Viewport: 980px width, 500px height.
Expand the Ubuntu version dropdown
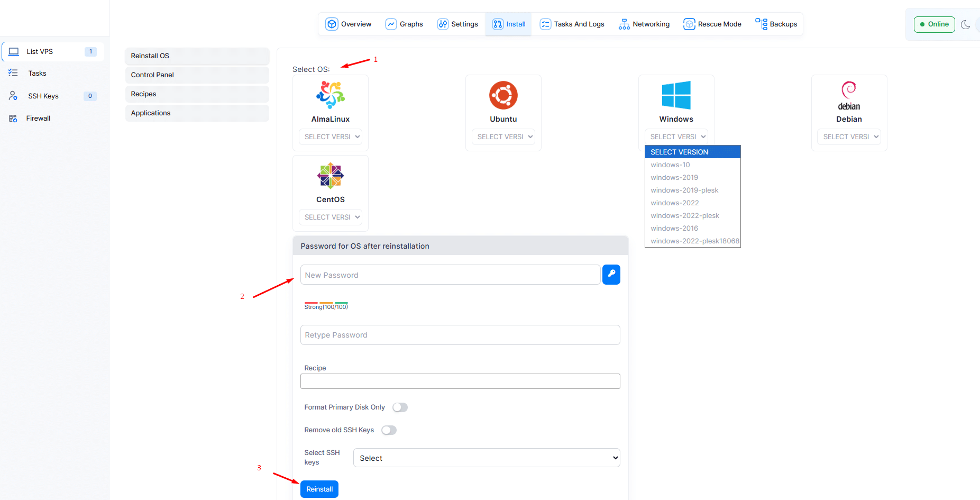tap(503, 137)
